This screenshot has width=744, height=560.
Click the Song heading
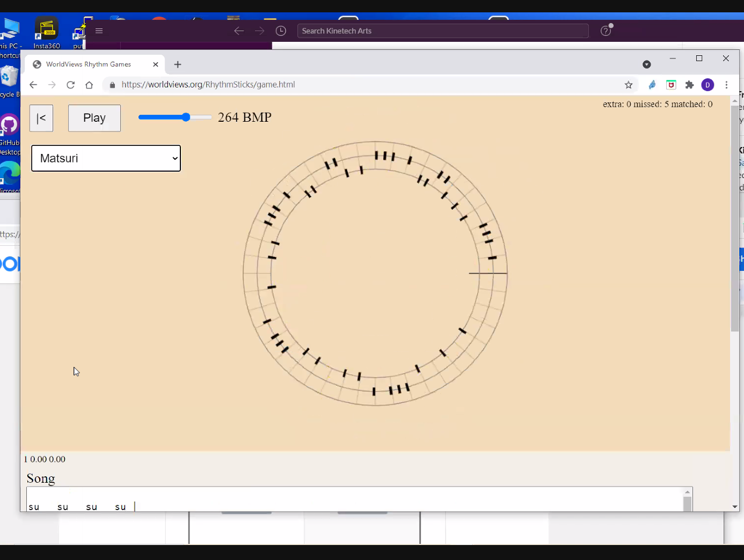pos(41,478)
